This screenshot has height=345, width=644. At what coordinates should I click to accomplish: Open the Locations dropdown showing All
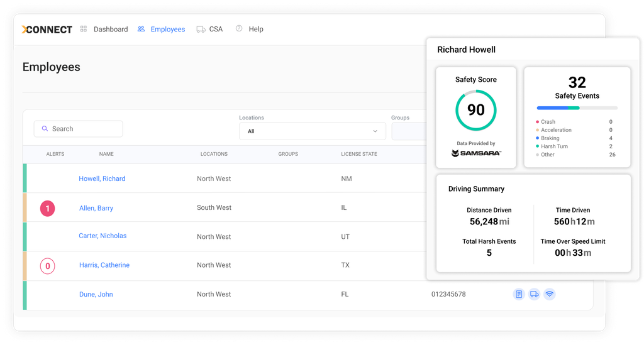[312, 131]
